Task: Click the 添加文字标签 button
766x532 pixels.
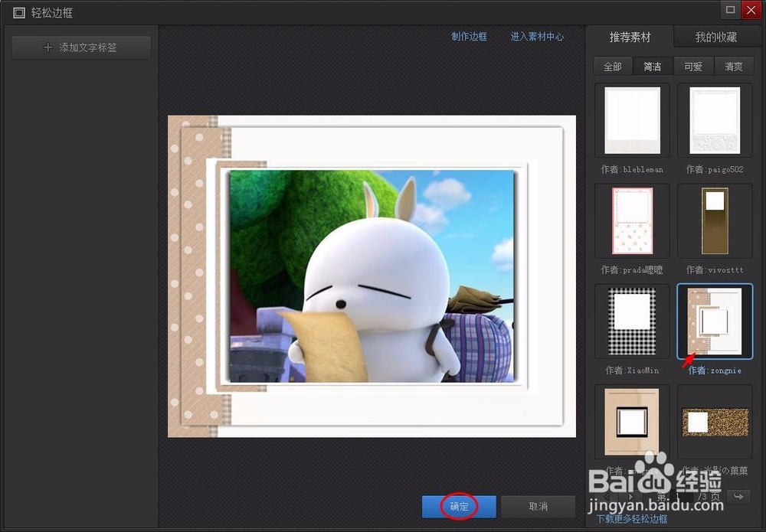Action: 81,47
